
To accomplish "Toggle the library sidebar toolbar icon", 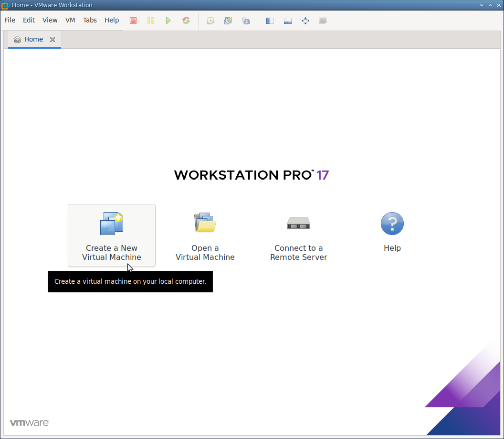I will (270, 21).
